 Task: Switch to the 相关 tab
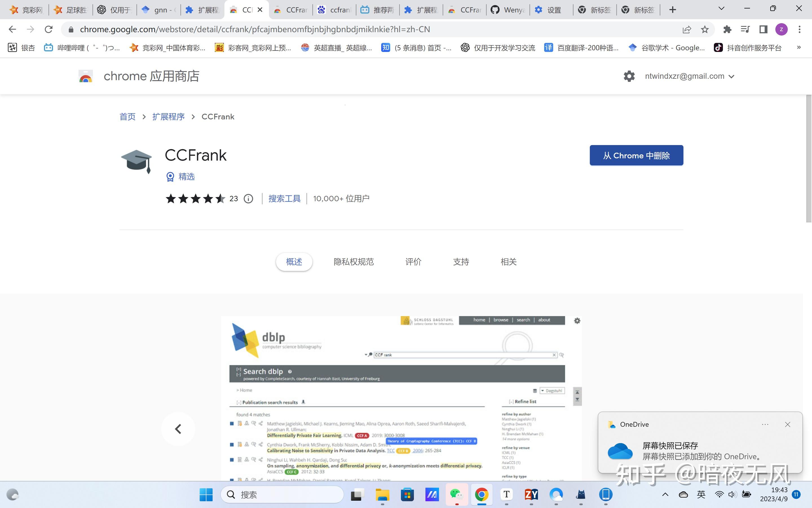[x=508, y=262]
